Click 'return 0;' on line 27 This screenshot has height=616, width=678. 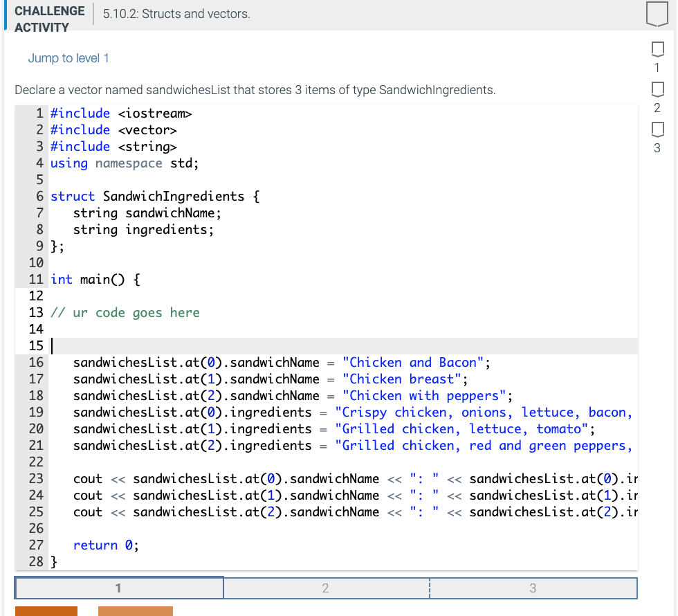coord(107,545)
